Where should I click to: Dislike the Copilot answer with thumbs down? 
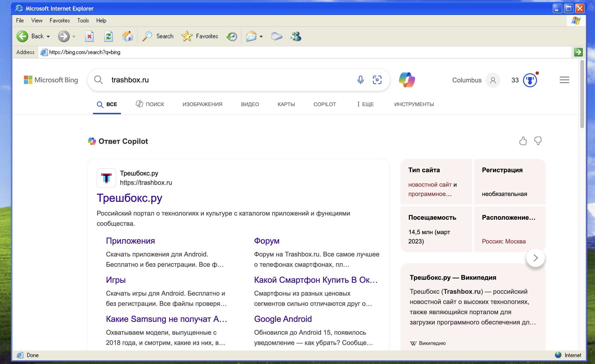pyautogui.click(x=538, y=141)
